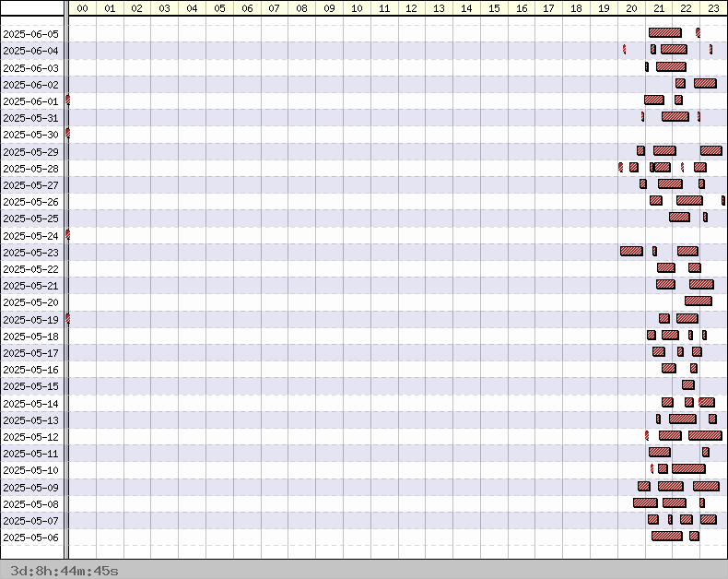Select the 2025-05-28 date row label
This screenshot has height=579, width=728.
click(31, 169)
